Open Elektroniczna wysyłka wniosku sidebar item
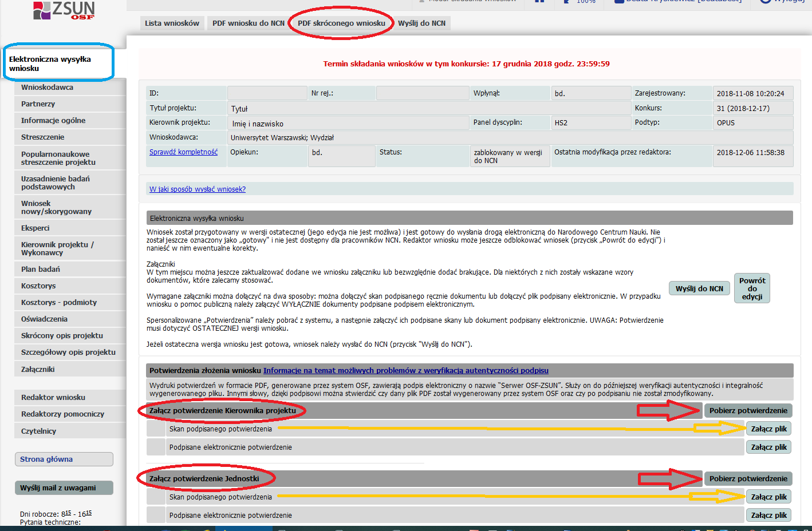 (57, 64)
